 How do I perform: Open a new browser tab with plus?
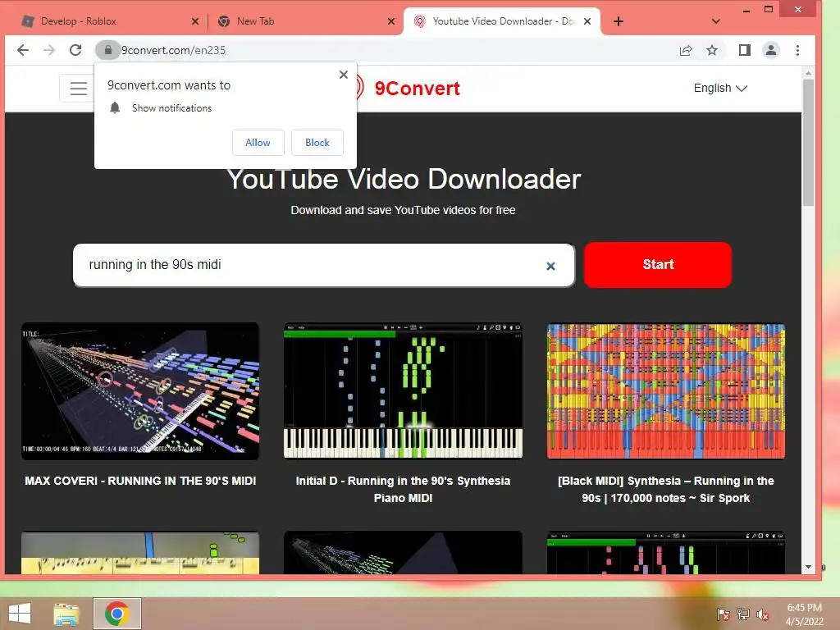point(619,21)
